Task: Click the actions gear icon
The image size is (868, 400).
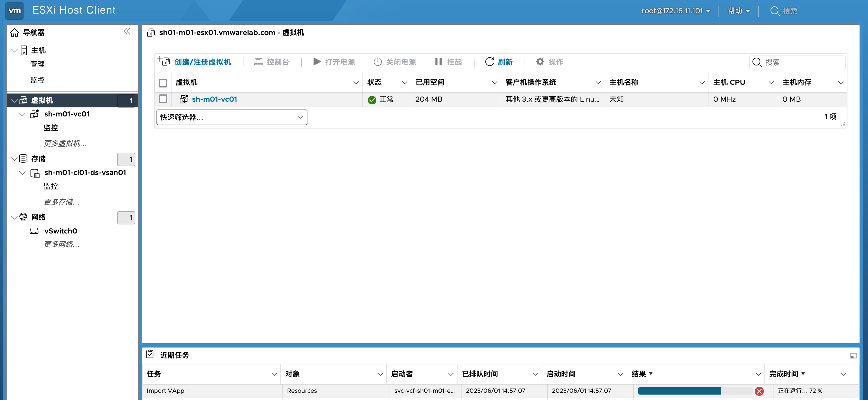Action: 540,62
